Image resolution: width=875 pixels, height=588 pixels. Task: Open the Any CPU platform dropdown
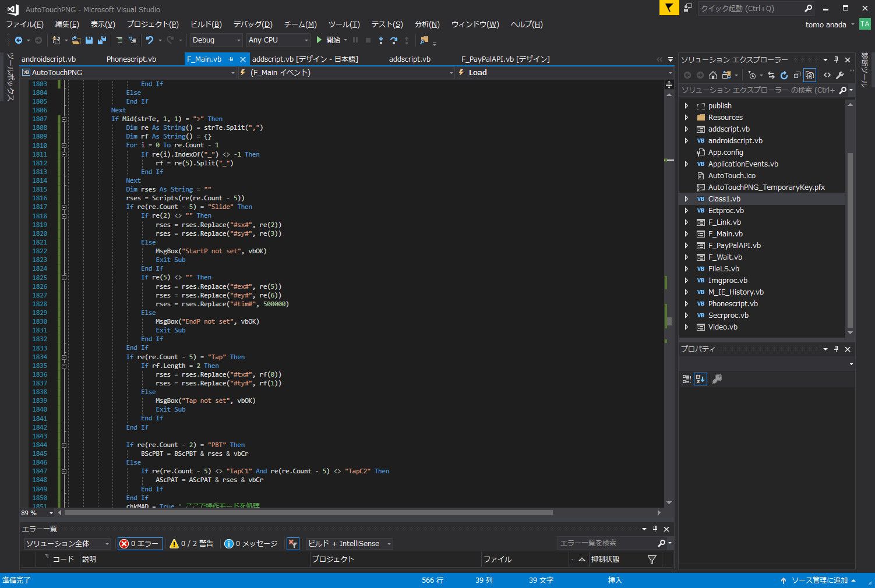tap(278, 40)
